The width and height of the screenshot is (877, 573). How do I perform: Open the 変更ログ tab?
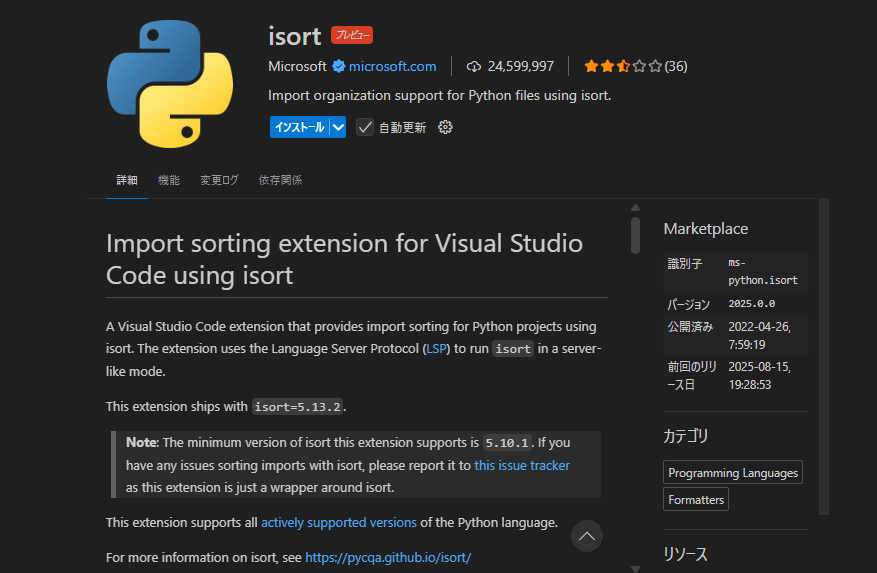click(219, 181)
